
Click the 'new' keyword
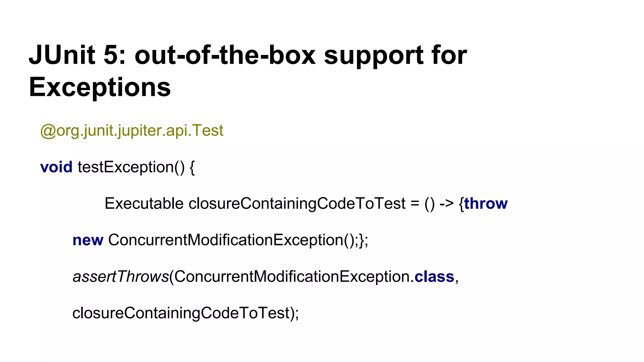(x=88, y=240)
